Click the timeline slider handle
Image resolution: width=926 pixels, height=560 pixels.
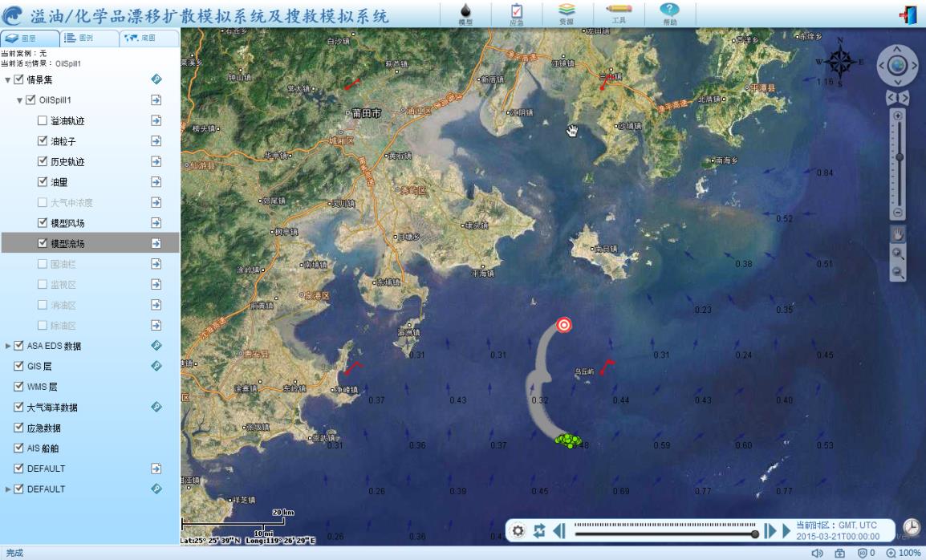754,534
